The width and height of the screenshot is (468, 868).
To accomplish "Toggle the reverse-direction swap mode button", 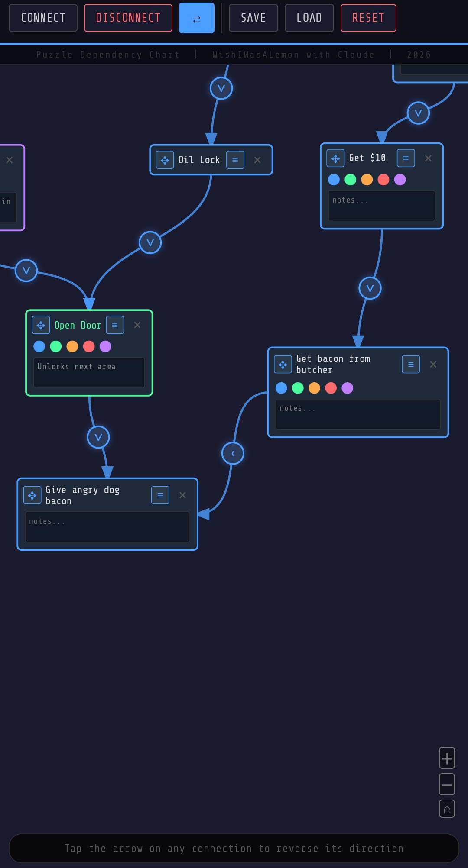I will 197,18.
